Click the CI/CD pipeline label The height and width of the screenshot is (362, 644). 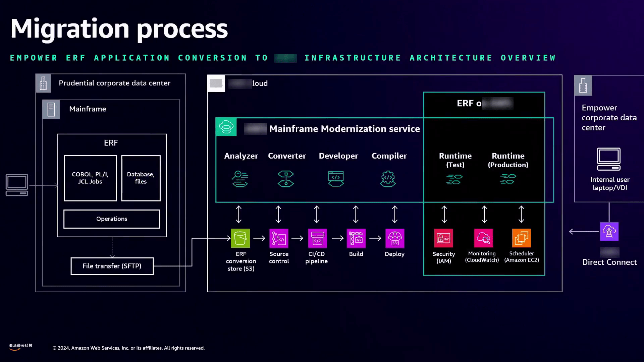point(316,258)
